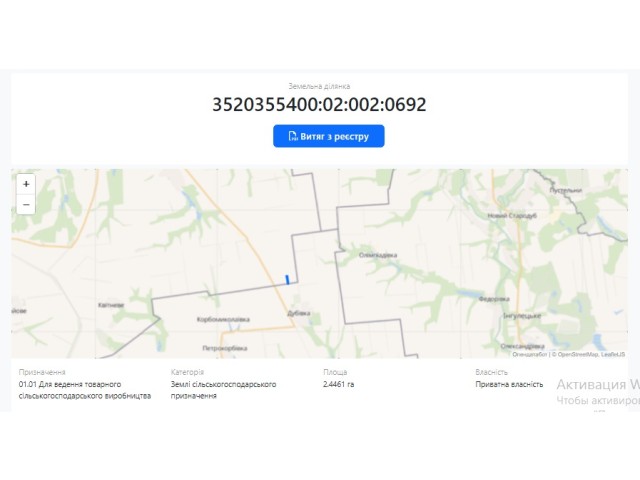Open the Leaflet attribution link
Image resolution: width=640 pixels, height=480 pixels.
(613, 354)
